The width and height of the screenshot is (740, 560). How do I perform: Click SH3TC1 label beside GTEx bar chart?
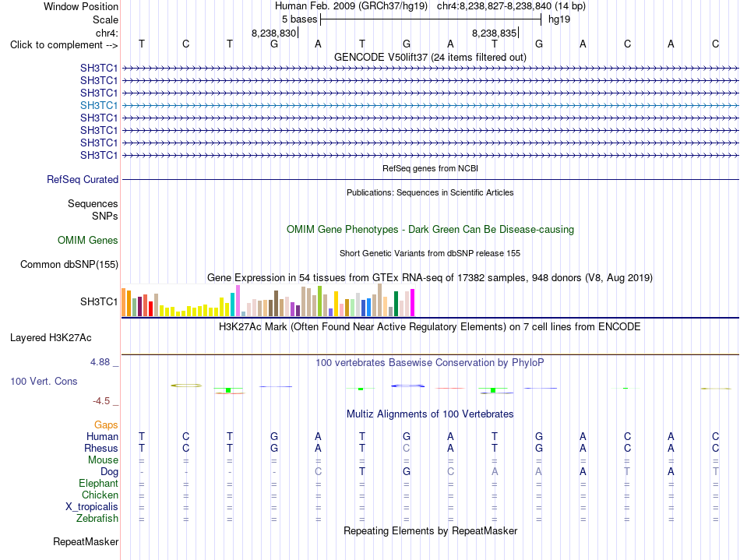(x=99, y=301)
